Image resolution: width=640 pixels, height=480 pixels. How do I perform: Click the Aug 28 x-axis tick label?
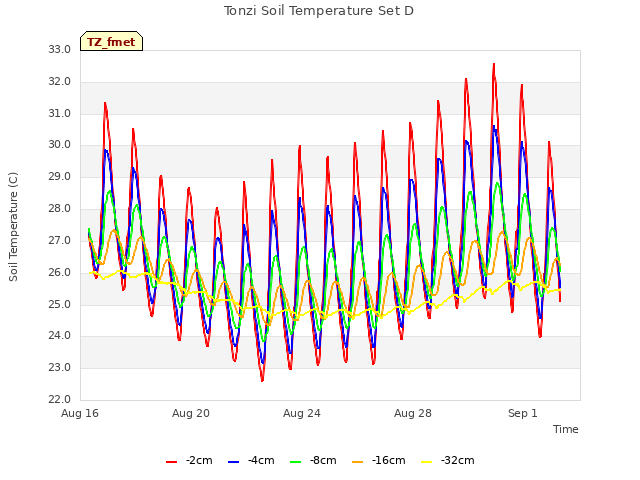(x=413, y=413)
